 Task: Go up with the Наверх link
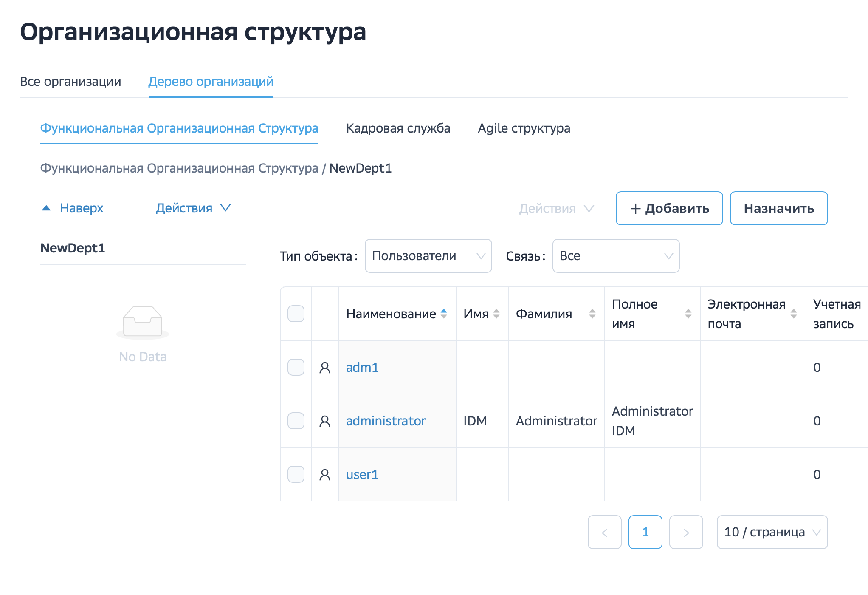pos(81,208)
